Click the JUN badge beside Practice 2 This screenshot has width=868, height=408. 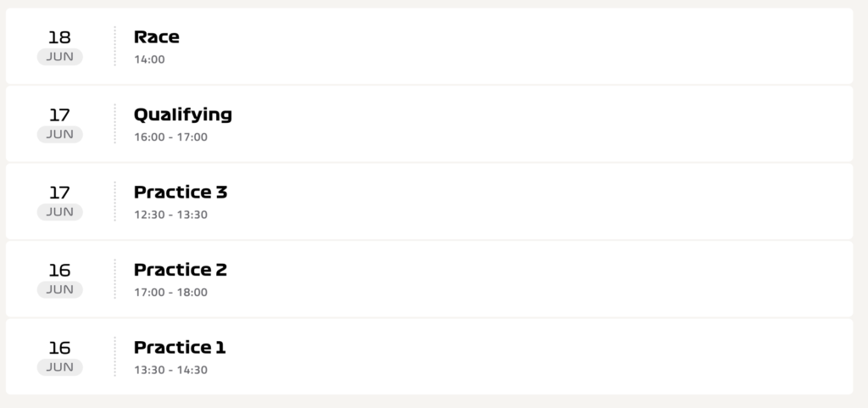60,289
